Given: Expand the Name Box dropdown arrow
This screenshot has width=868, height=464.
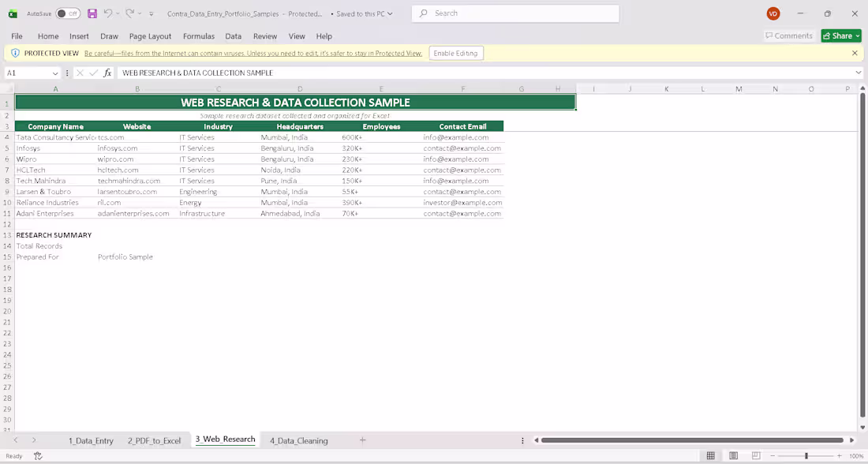Looking at the screenshot, I should click(x=54, y=73).
